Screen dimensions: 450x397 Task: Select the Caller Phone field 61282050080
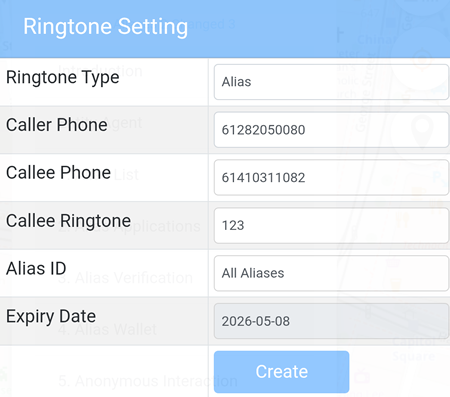pyautogui.click(x=331, y=130)
